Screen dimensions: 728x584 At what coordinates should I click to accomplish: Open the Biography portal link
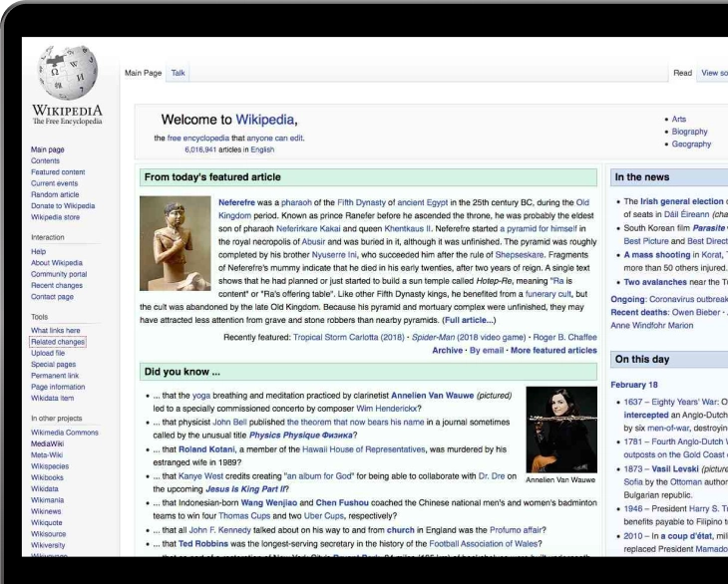pyautogui.click(x=689, y=132)
